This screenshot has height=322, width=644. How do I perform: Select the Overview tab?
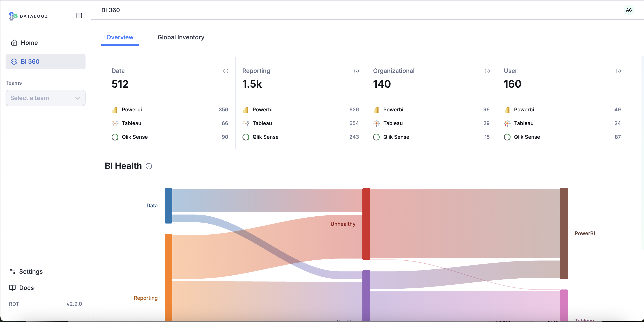click(120, 37)
